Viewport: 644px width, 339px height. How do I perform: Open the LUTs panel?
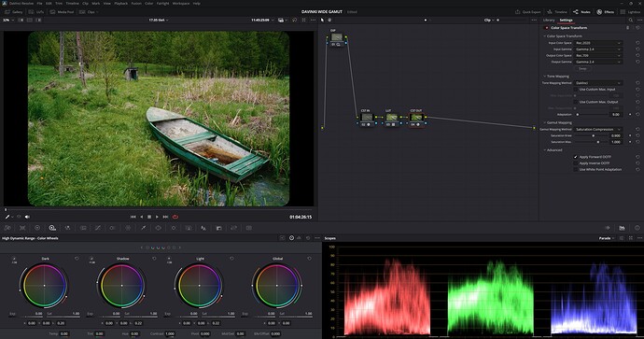click(x=36, y=12)
